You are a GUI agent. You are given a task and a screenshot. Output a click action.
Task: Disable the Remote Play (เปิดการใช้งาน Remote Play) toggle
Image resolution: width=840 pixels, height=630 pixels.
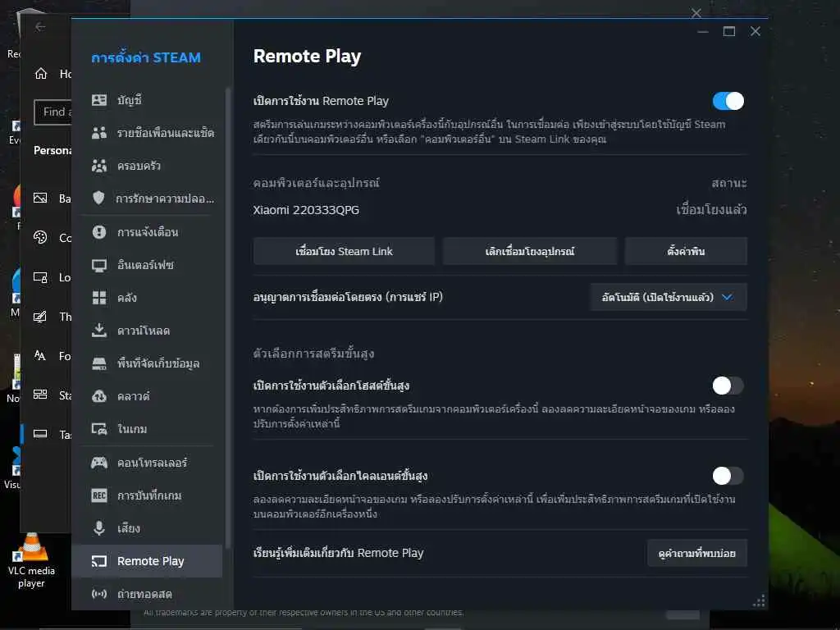728,101
